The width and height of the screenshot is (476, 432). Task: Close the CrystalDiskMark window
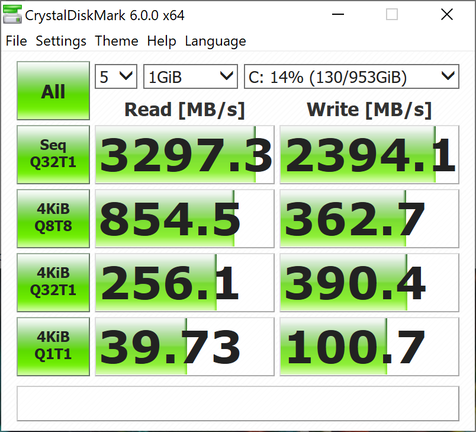[x=447, y=14]
